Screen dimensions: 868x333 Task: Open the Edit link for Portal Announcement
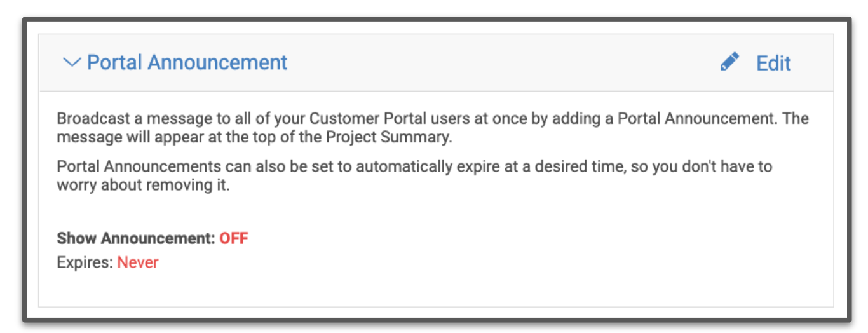(x=773, y=63)
